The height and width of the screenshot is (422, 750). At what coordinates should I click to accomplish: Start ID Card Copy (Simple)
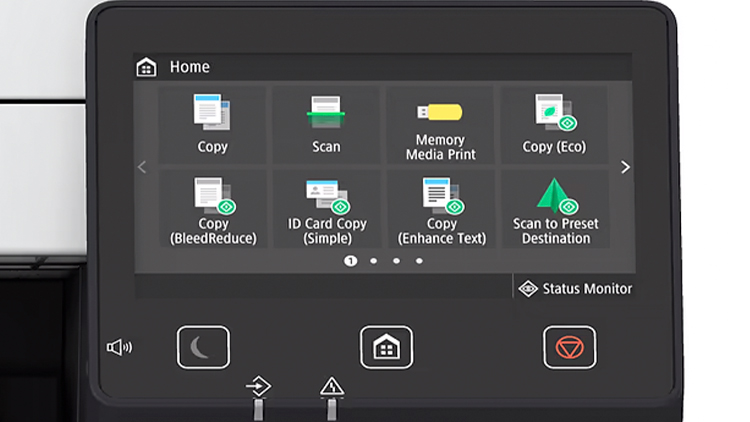tap(326, 210)
